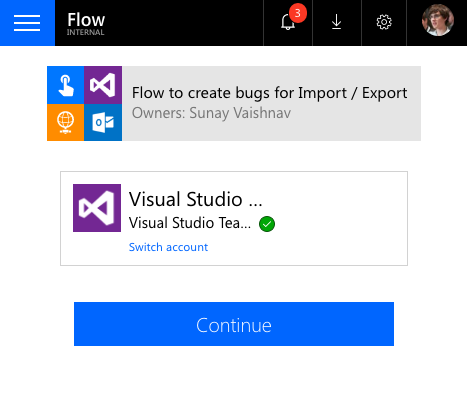The image size is (467, 398).
Task: Select the flow title 'Flow to create bugs for Import / Export'
Action: [269, 93]
